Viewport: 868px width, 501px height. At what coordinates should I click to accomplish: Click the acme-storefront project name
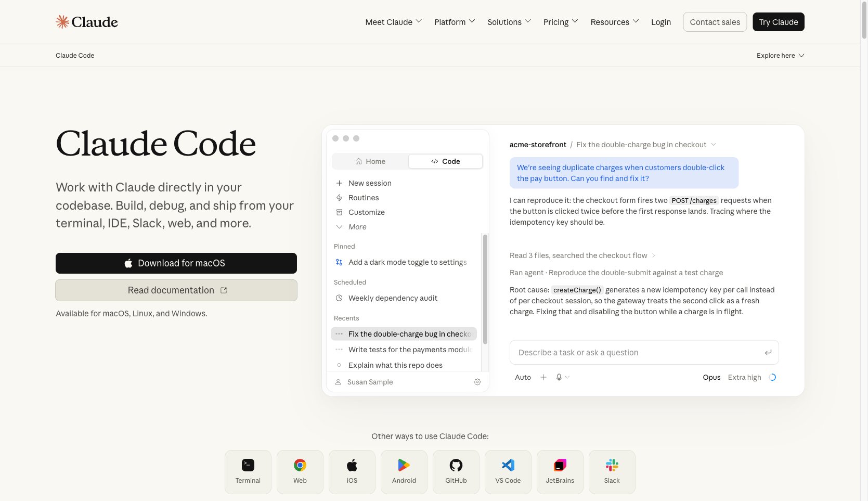pos(538,145)
